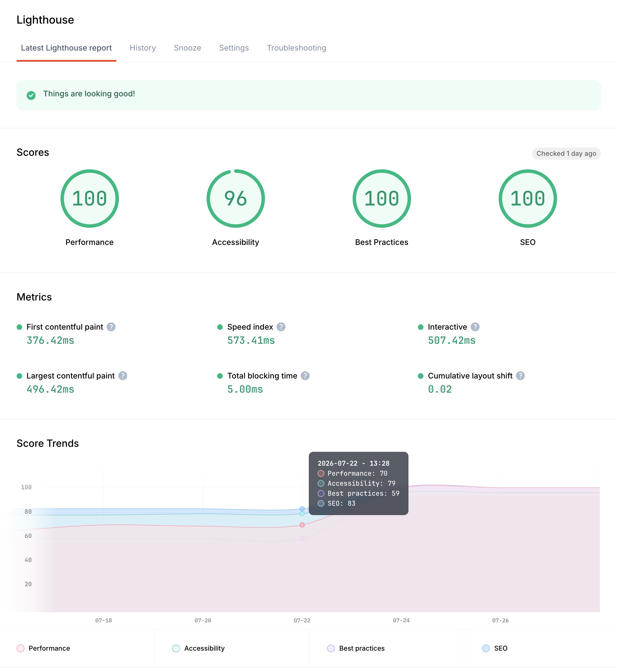This screenshot has height=672, width=617.
Task: Click the 07-18 axis label
Action: pos(104,620)
